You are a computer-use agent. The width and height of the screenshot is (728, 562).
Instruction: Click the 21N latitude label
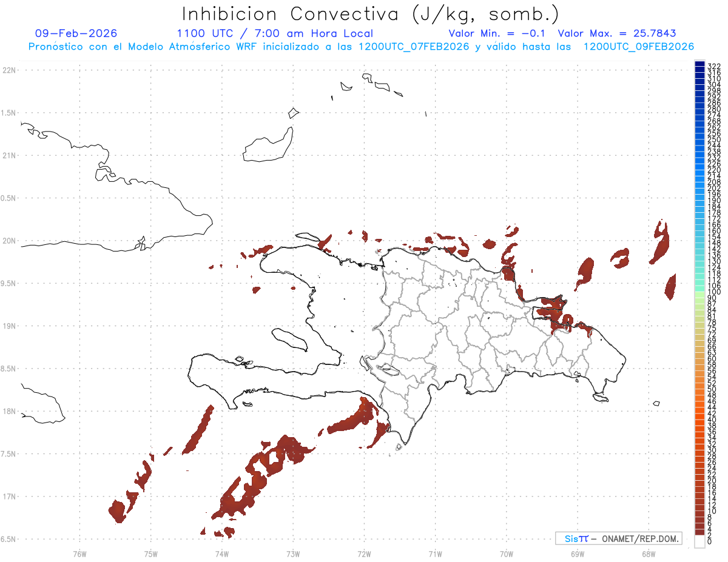click(9, 155)
